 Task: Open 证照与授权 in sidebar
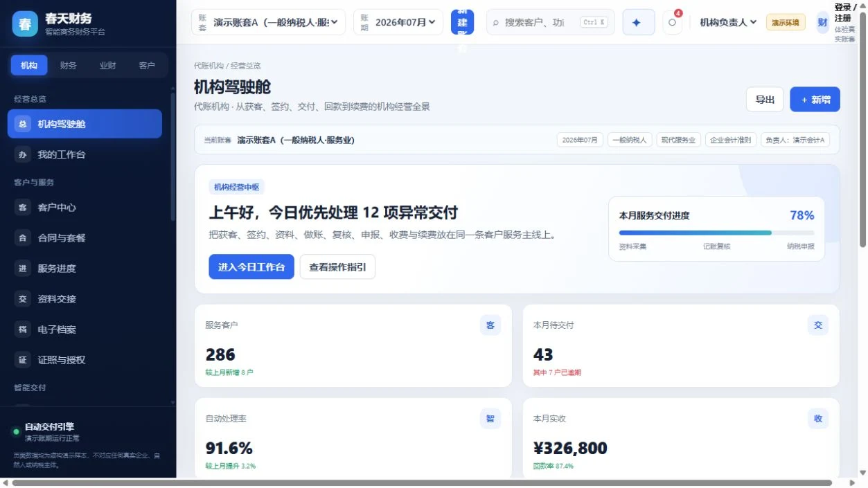pyautogui.click(x=85, y=360)
